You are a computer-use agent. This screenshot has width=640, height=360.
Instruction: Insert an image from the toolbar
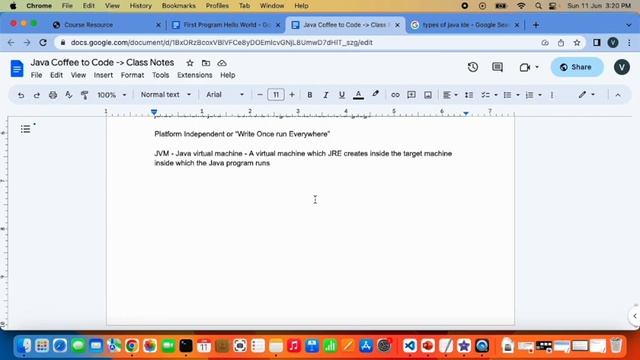click(428, 95)
